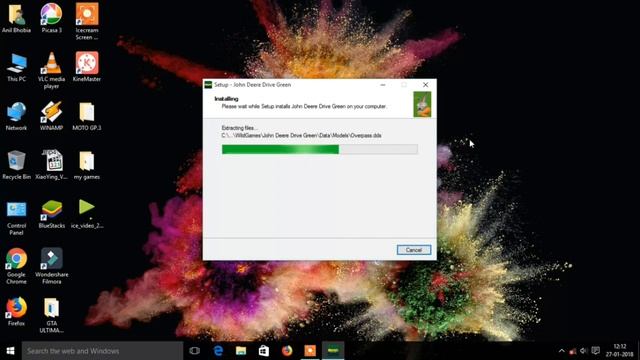Open the volume control tray icon
640x360 pixels.
pyautogui.click(x=584, y=351)
